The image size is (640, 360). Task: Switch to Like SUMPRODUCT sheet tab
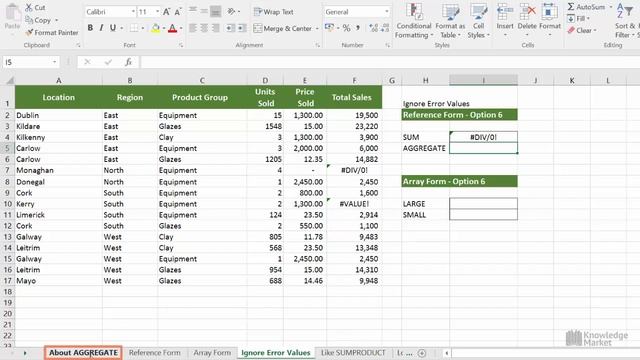(x=353, y=353)
